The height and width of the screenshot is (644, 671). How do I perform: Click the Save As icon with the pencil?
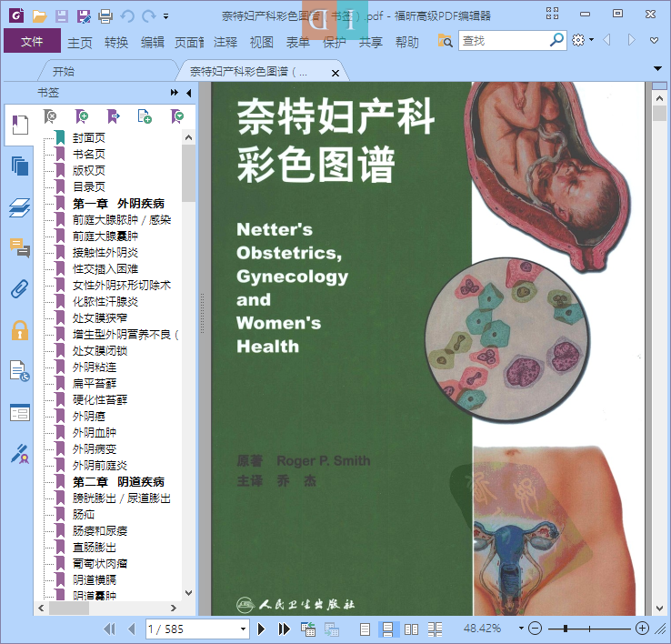84,16
